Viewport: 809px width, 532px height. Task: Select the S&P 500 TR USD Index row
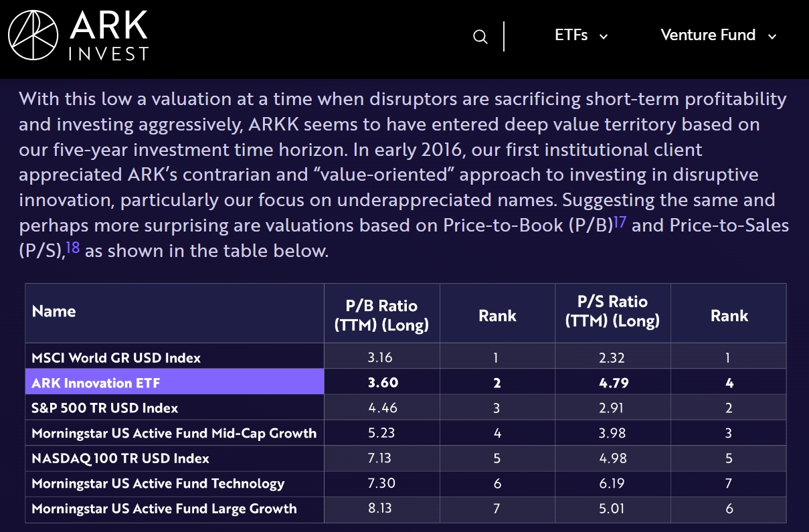105,408
